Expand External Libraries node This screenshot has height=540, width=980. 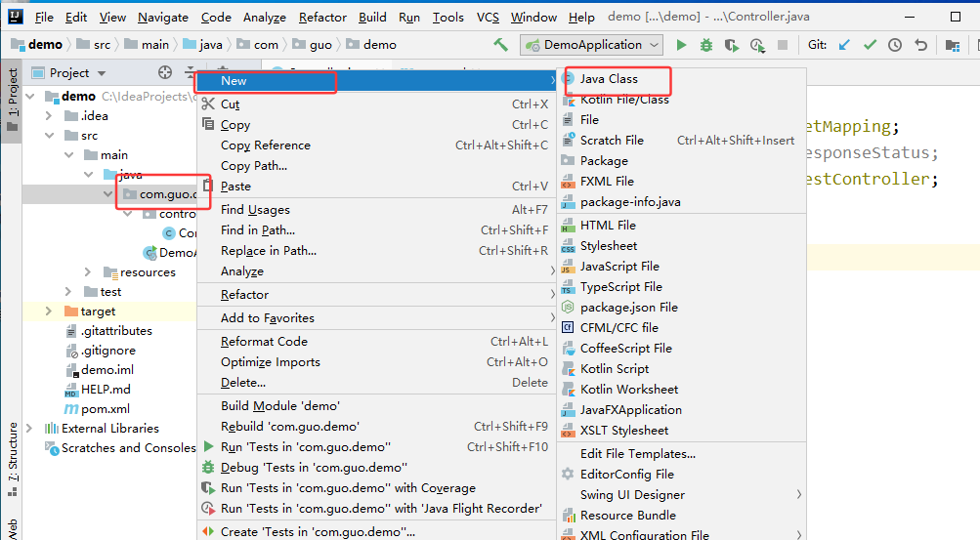click(29, 429)
